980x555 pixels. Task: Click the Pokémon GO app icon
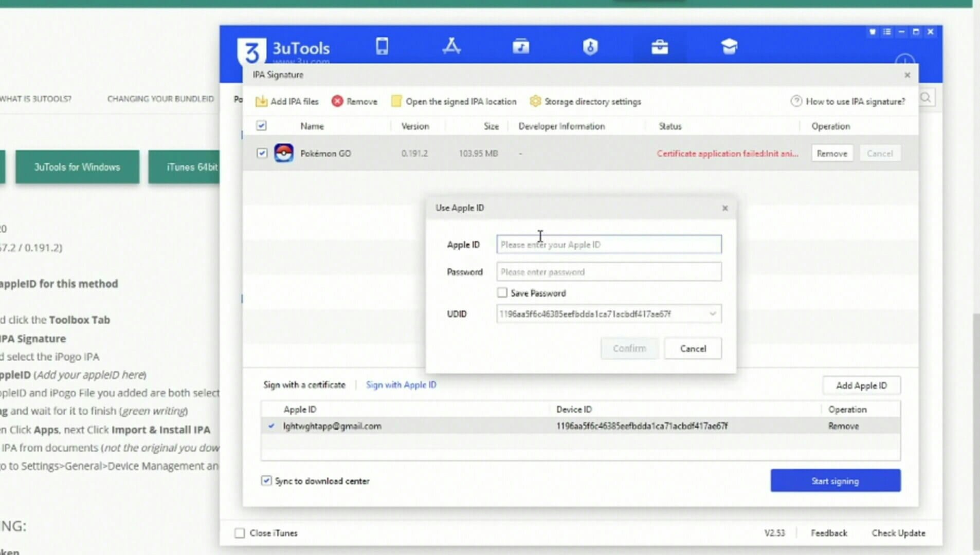point(284,153)
